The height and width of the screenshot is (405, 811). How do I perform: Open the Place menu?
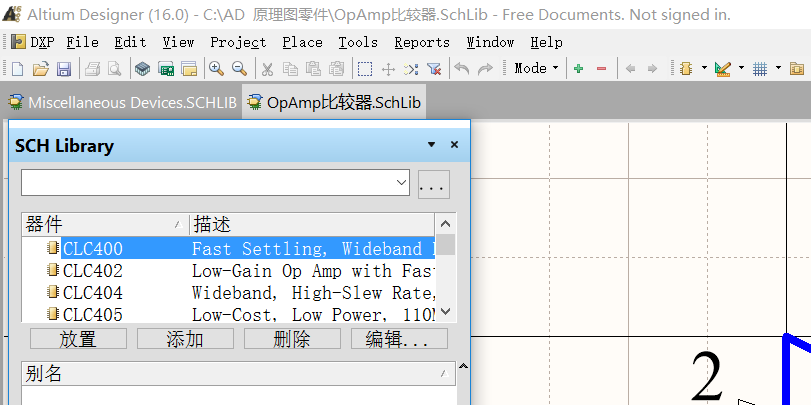[x=302, y=42]
